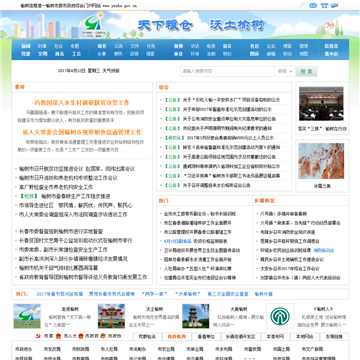
Task: Click the green Yushu city logo
Action: coord(94,24)
